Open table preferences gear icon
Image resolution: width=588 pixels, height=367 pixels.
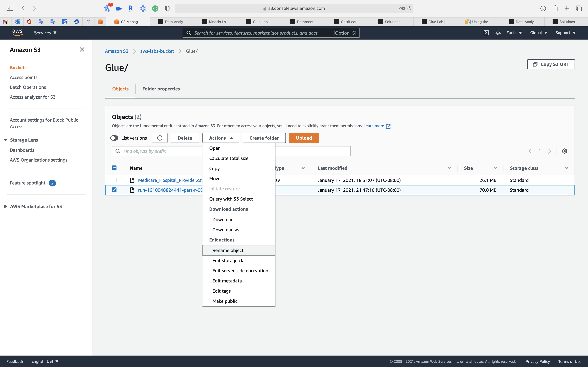point(564,151)
